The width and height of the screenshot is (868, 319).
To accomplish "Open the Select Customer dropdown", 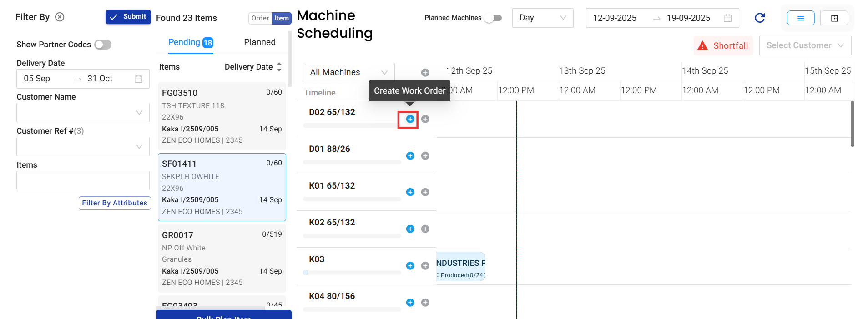I will [x=804, y=45].
